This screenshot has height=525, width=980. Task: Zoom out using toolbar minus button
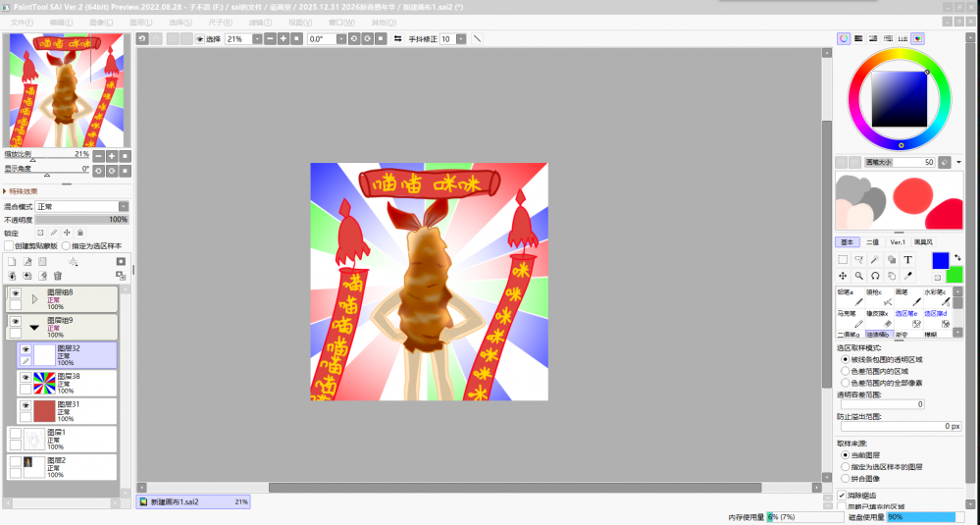click(x=270, y=38)
